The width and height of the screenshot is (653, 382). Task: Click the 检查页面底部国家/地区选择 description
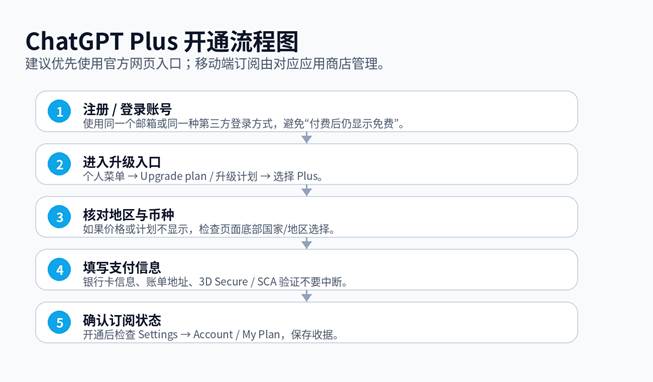(x=209, y=229)
